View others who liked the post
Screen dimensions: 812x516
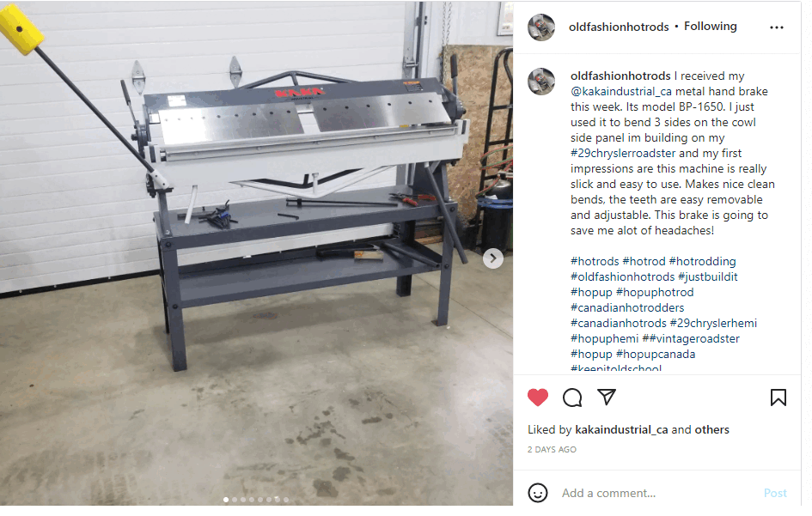[711, 429]
